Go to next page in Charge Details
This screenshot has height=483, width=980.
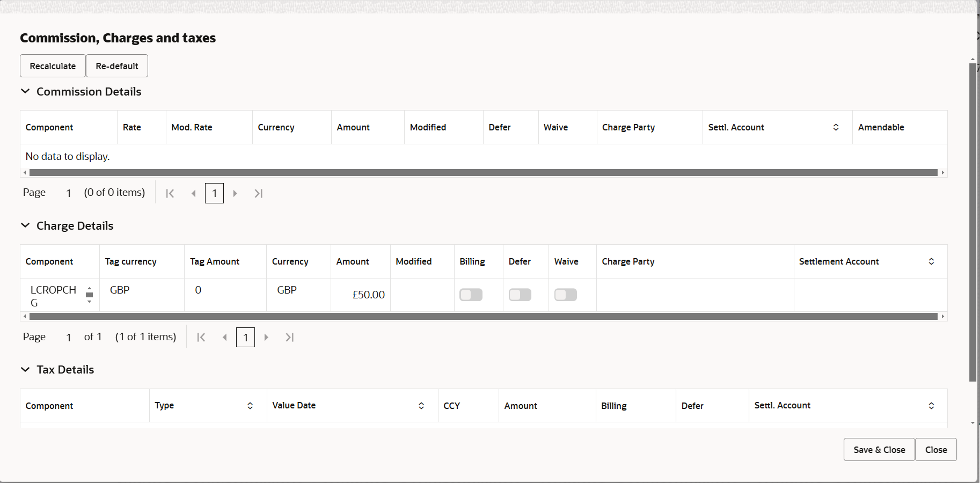pyautogui.click(x=266, y=337)
